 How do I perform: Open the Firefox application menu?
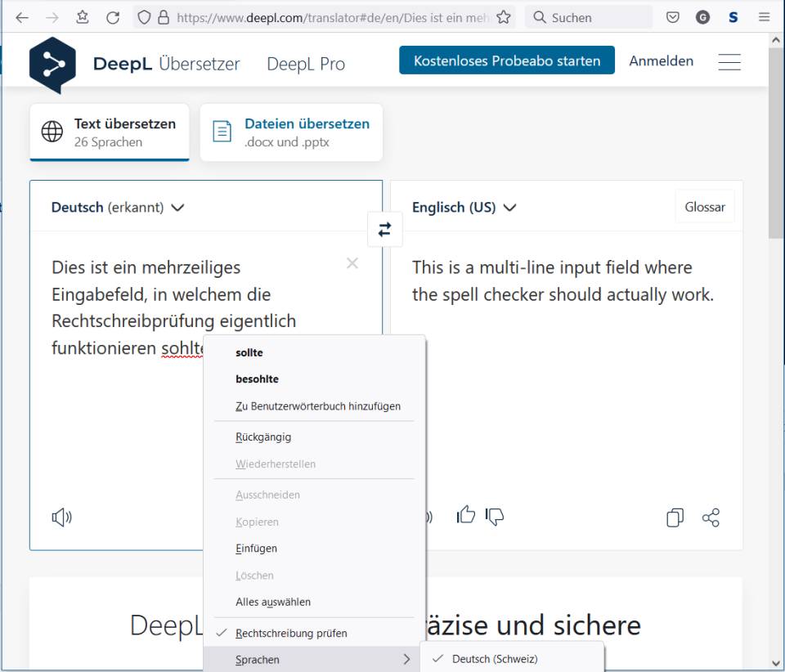(x=764, y=17)
